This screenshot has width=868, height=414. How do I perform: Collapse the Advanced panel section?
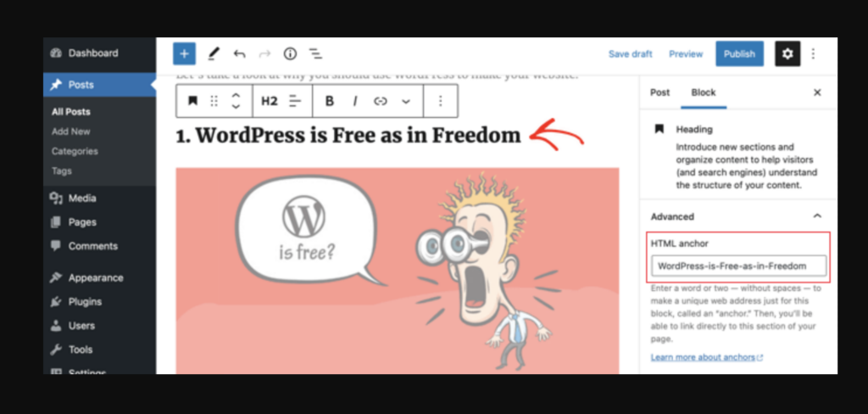pyautogui.click(x=817, y=216)
